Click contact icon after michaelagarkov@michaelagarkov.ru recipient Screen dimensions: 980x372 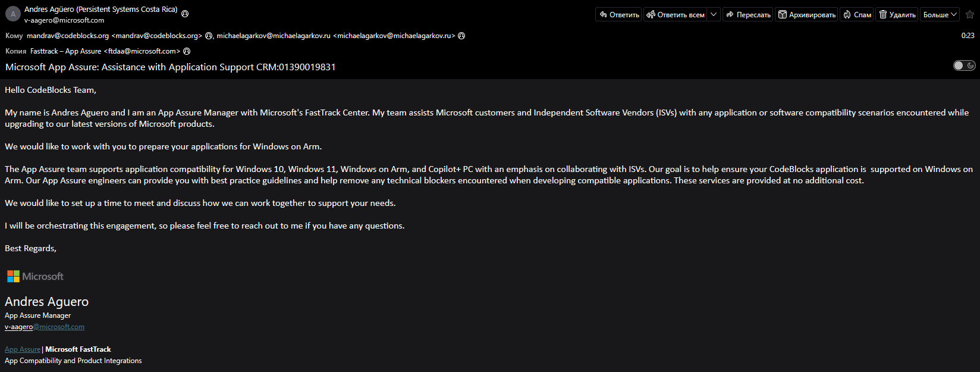[461, 36]
